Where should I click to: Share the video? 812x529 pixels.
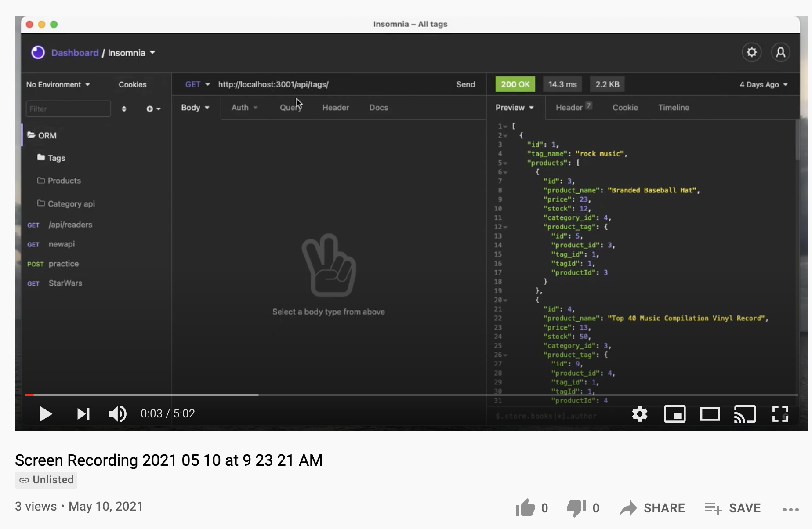(x=652, y=508)
